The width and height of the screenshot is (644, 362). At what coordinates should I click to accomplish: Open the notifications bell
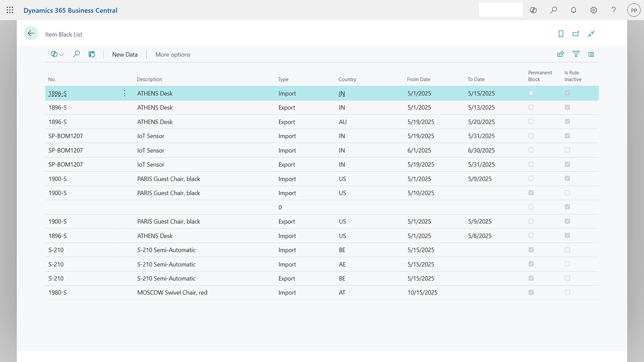coord(574,10)
